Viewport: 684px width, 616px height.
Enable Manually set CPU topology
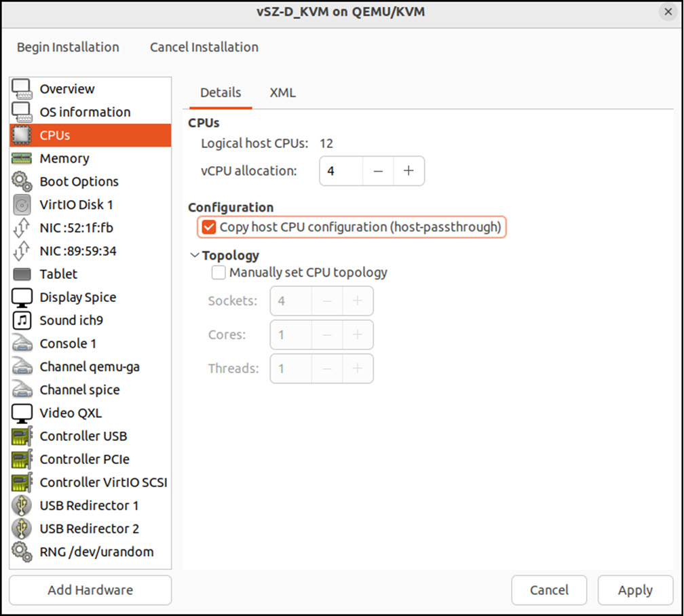coord(218,273)
